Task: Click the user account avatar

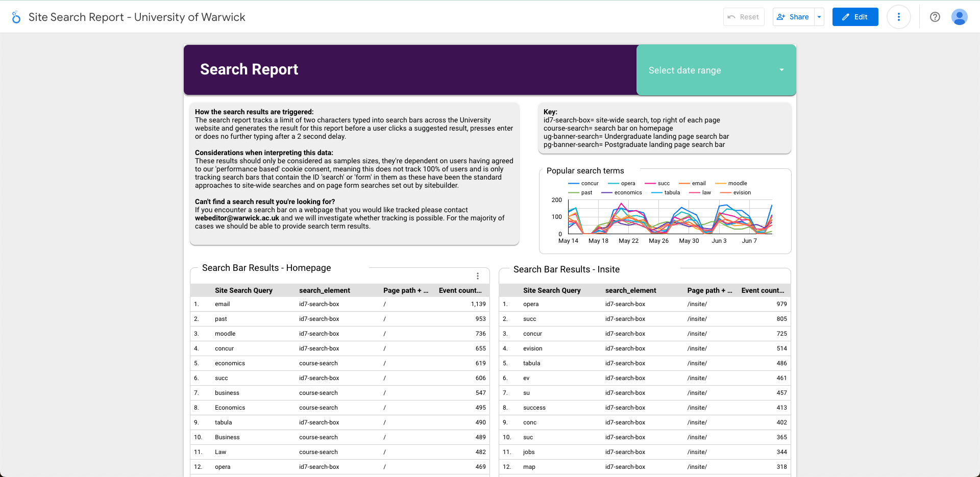Action: (x=959, y=17)
